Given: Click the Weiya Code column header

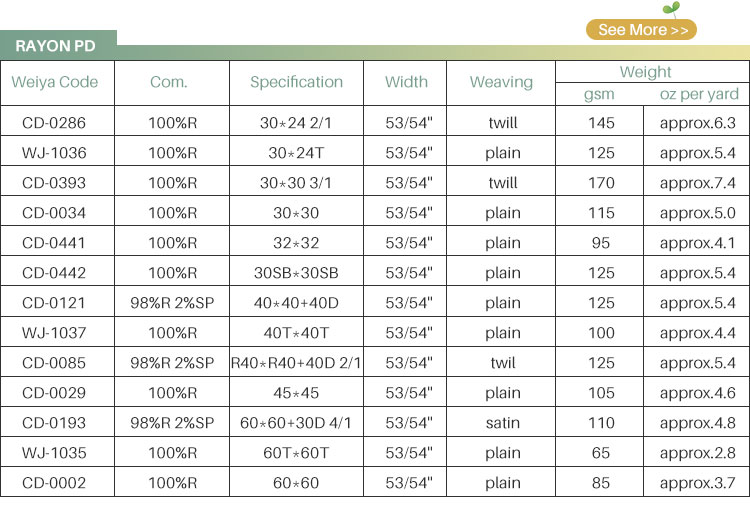Looking at the screenshot, I should coord(55,82).
